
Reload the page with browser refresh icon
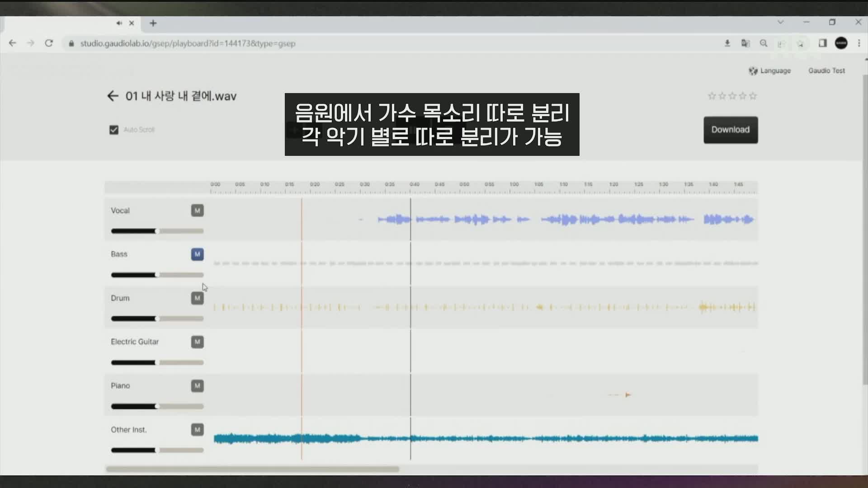[x=49, y=43]
